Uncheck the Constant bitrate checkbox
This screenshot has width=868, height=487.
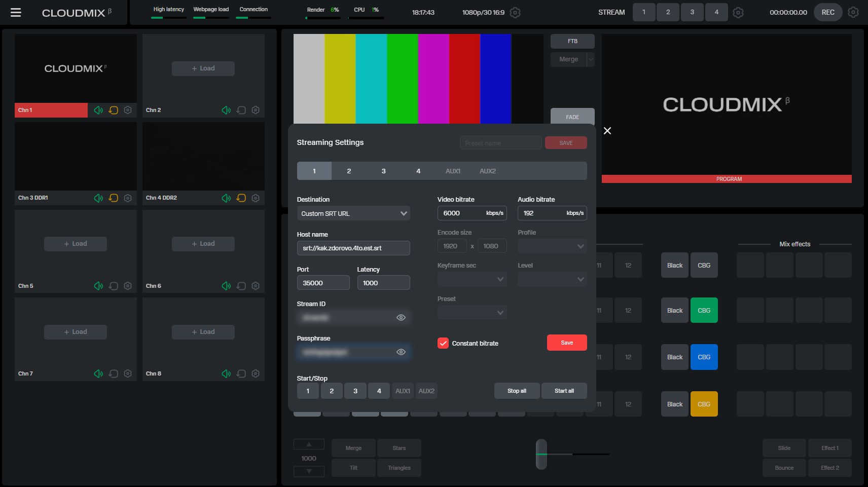(x=443, y=344)
